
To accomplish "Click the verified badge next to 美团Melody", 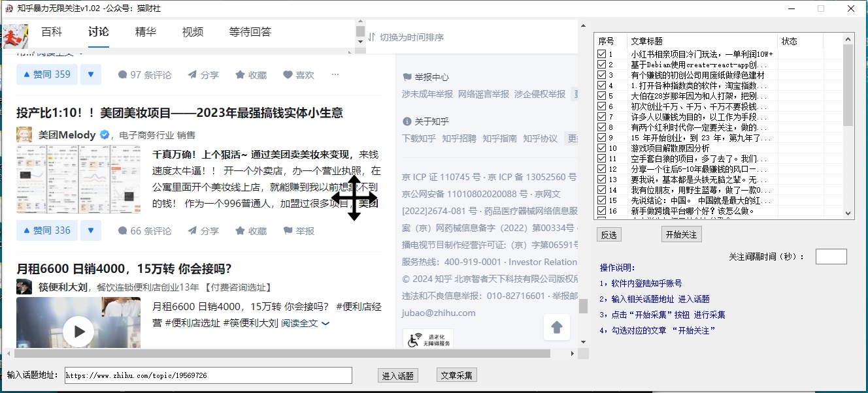I will click(104, 135).
